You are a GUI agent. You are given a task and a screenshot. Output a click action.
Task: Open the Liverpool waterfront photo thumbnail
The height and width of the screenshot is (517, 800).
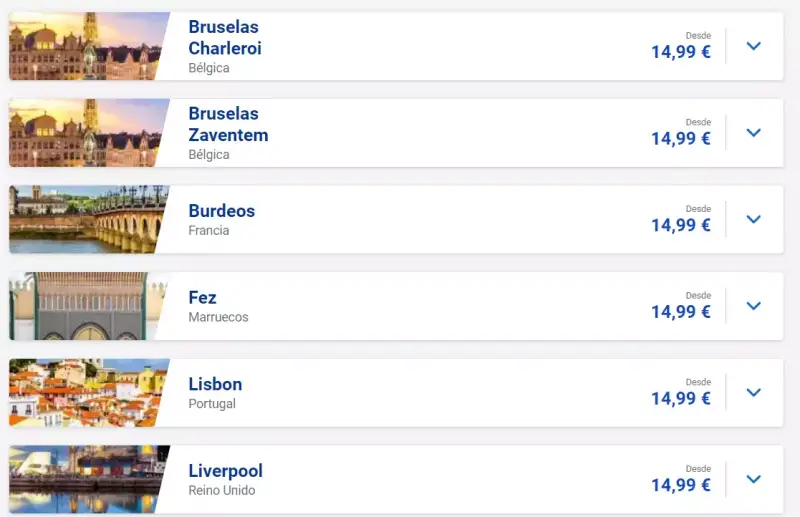pyautogui.click(x=86, y=479)
